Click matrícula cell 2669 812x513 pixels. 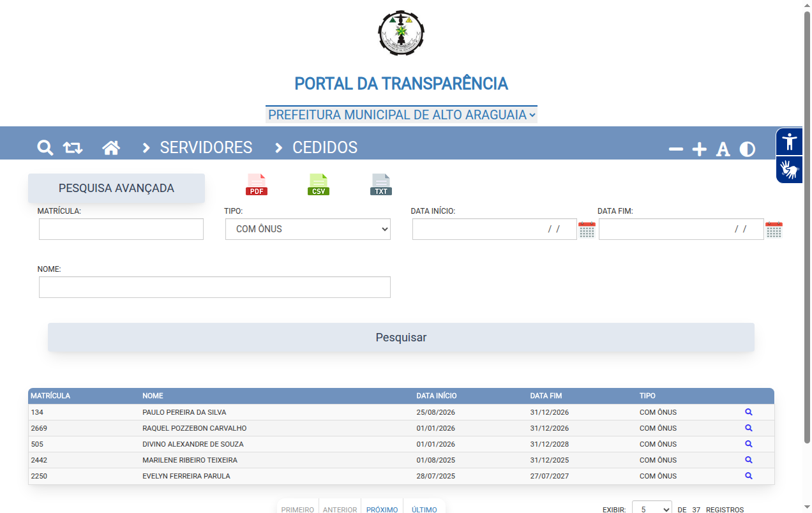coord(39,428)
